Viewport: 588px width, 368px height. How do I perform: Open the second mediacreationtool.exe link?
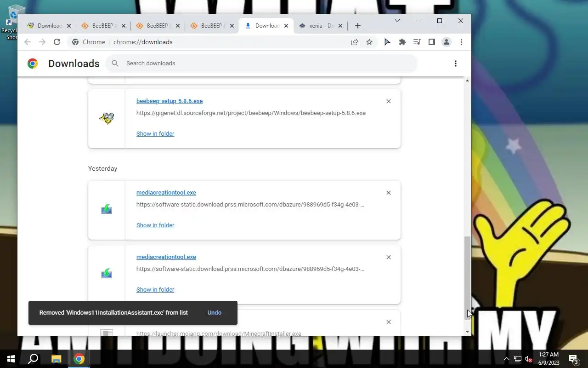coord(166,257)
